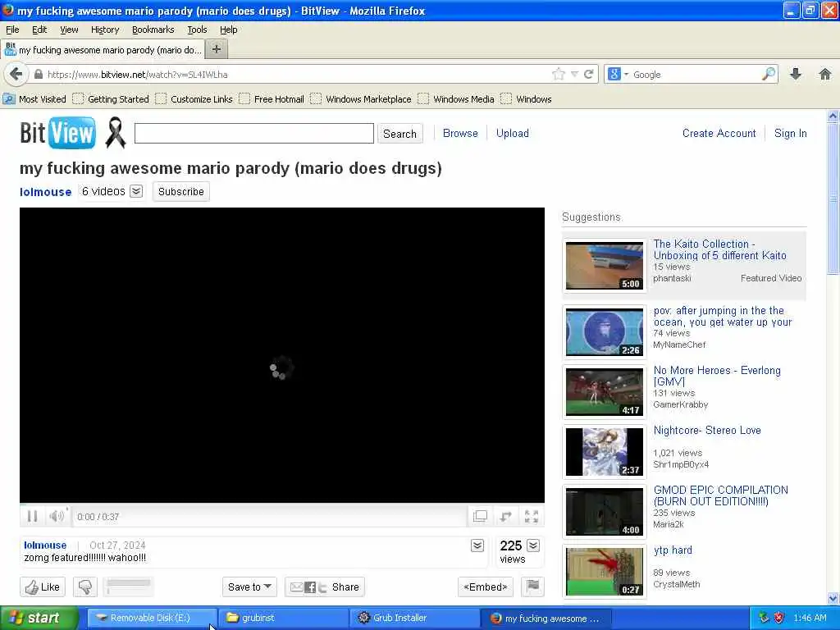Viewport: 840px width, 630px height.
Task: Open the Save to dropdown
Action: (249, 587)
